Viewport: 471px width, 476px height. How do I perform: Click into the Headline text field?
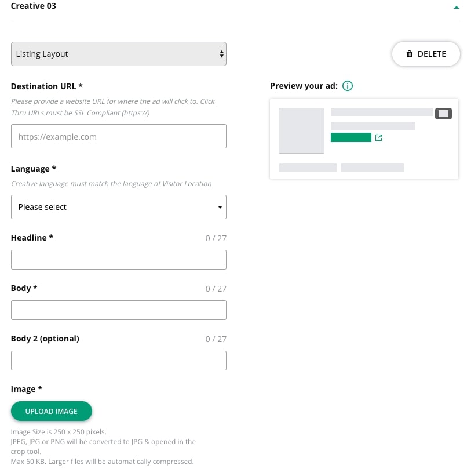click(x=119, y=260)
